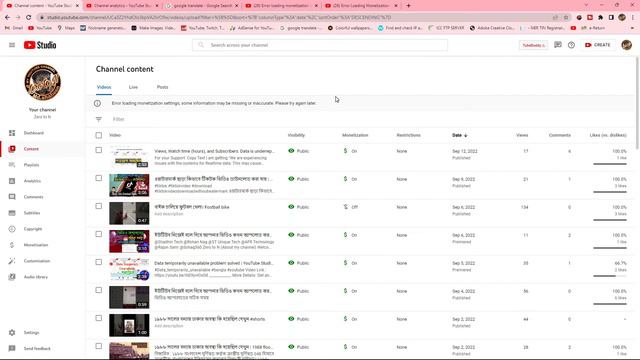Screen dimensions: 640x360
Task: Open the thumbnail of the 1:00 shorts video
Action: [x=129, y=325]
